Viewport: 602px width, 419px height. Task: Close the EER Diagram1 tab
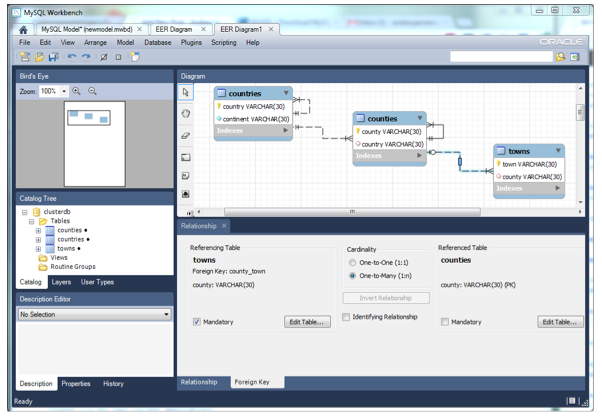271,29
